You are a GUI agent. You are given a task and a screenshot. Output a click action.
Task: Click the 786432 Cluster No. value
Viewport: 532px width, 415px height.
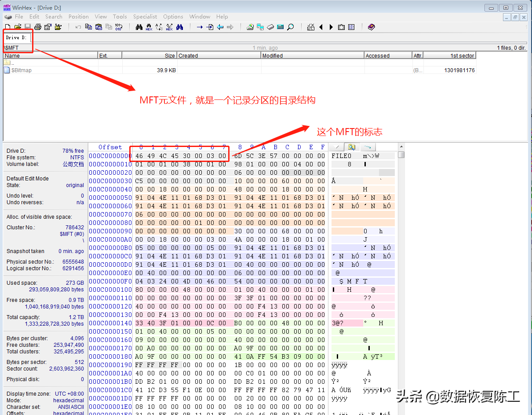(x=75, y=228)
